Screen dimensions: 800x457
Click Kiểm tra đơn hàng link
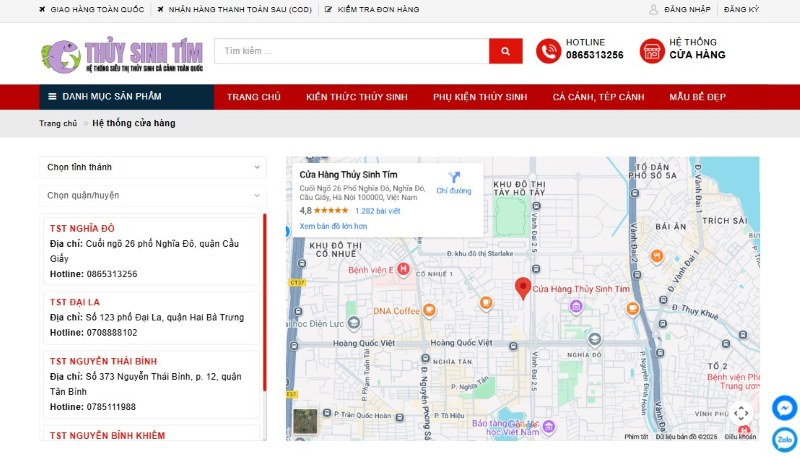coord(379,9)
